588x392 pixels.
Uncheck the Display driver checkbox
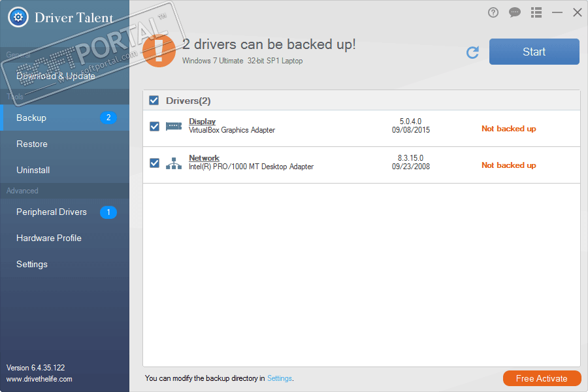tap(154, 126)
